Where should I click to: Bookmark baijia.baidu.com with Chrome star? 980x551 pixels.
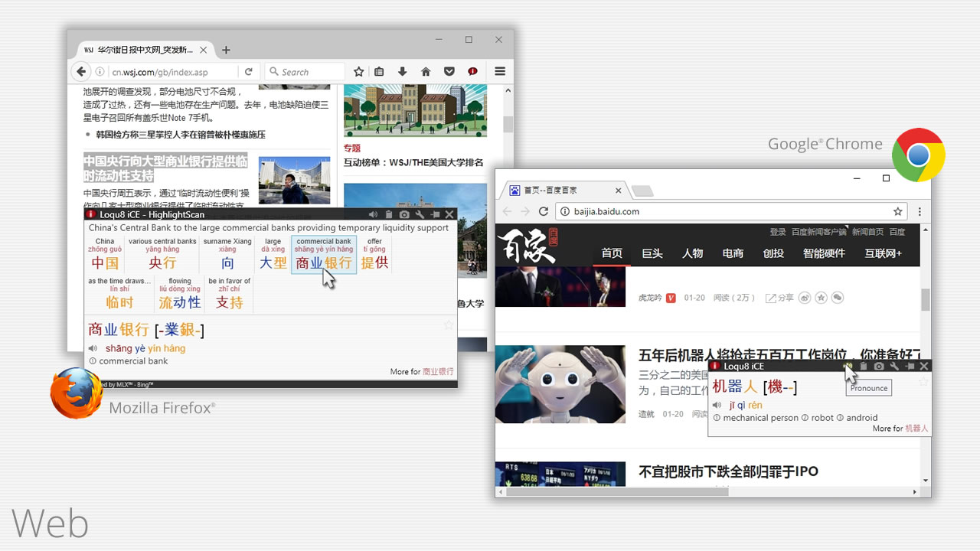[898, 211]
